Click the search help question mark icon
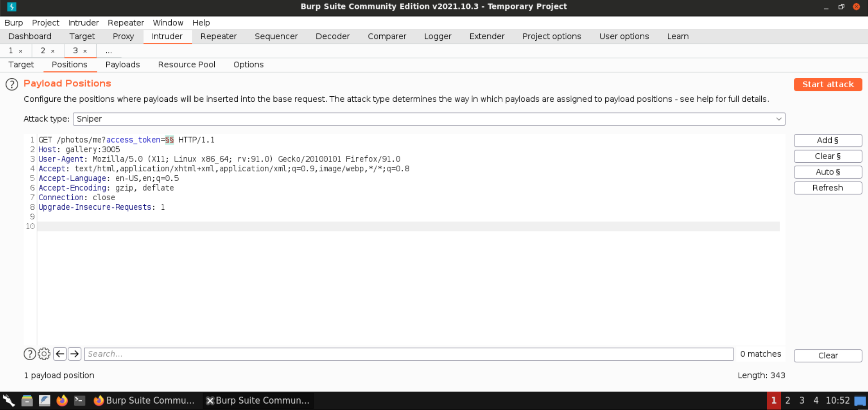This screenshot has height=410, width=868. [30, 354]
